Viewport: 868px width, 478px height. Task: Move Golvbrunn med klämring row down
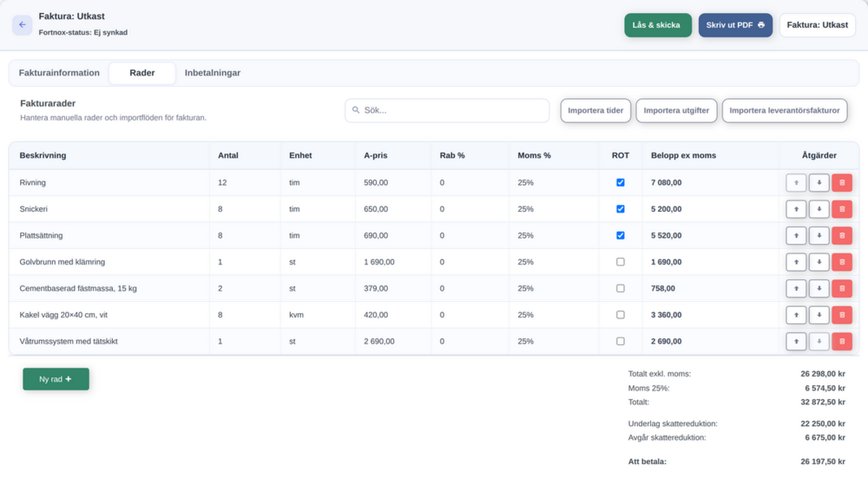[x=819, y=262]
